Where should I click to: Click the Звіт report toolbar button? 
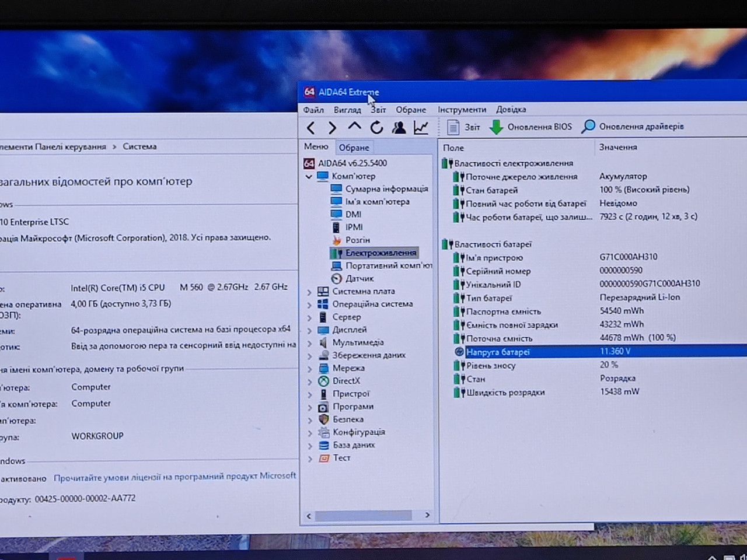pos(463,127)
